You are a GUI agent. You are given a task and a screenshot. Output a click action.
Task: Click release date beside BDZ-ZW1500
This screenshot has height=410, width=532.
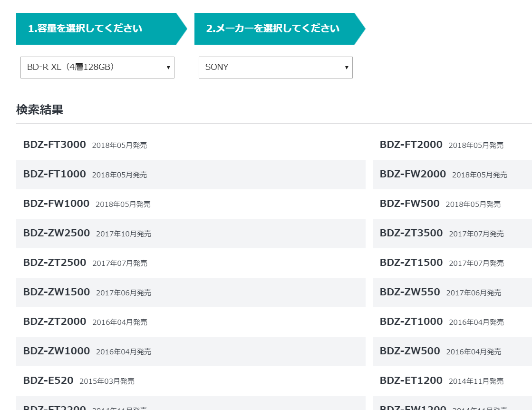click(124, 293)
